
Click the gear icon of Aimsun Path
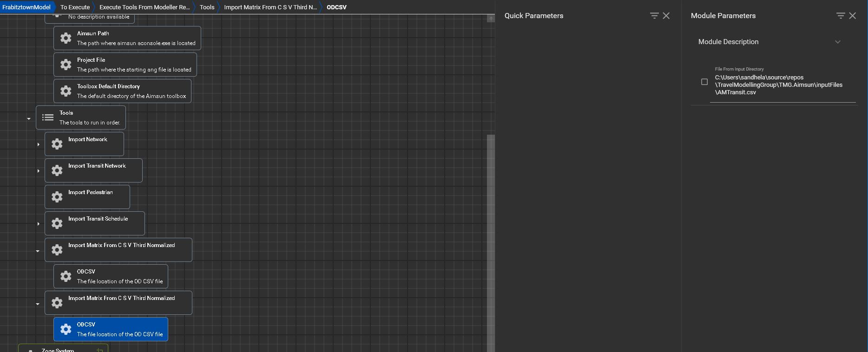tap(66, 38)
